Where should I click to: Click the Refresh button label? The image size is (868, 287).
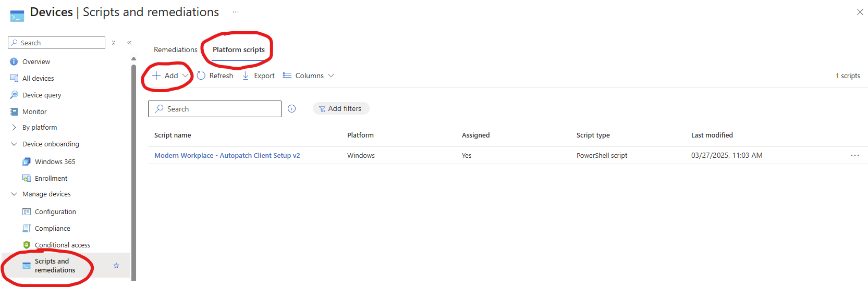tap(221, 76)
